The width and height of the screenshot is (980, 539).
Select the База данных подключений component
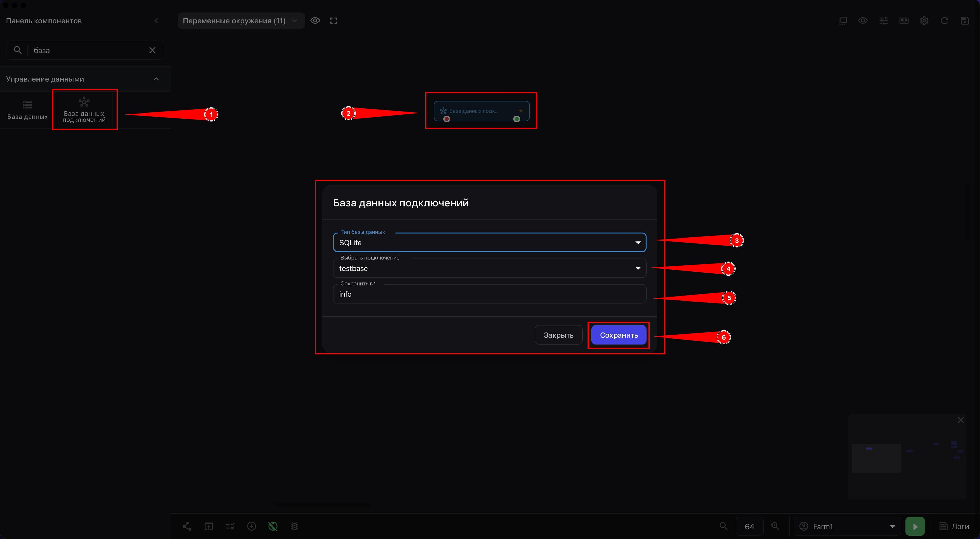click(x=84, y=110)
